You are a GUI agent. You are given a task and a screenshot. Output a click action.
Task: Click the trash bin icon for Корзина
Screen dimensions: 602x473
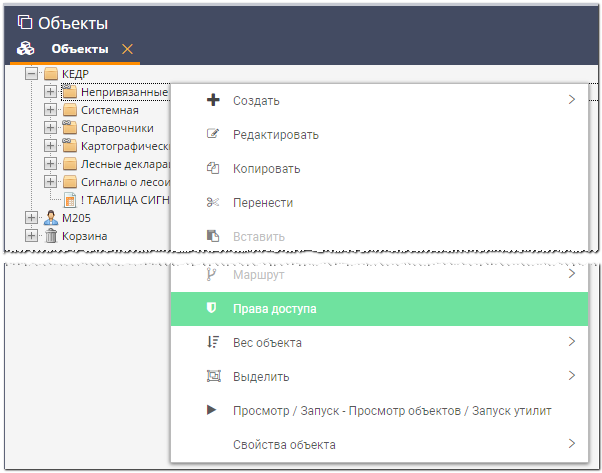pos(51,236)
